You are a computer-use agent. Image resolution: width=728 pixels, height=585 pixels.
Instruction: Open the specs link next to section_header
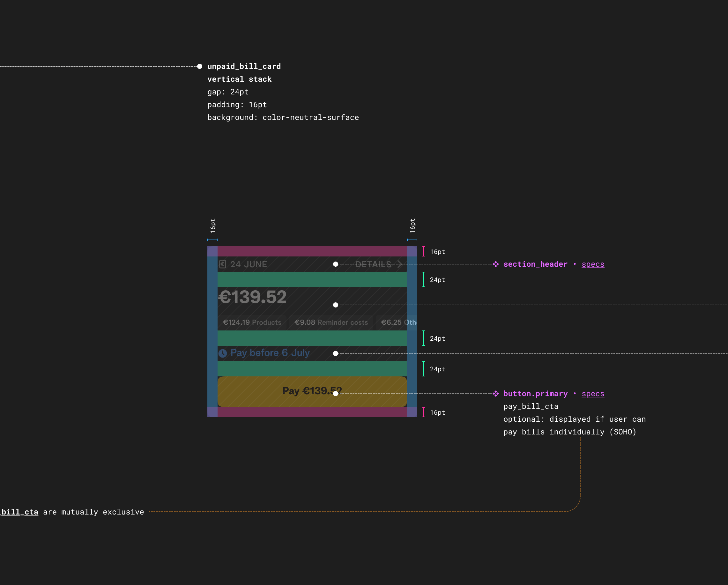(x=593, y=264)
